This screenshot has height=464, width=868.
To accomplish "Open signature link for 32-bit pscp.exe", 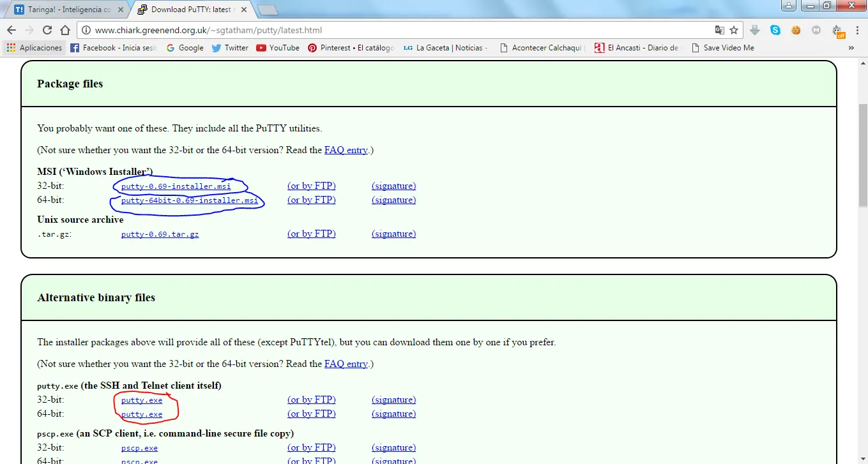I will coord(393,447).
